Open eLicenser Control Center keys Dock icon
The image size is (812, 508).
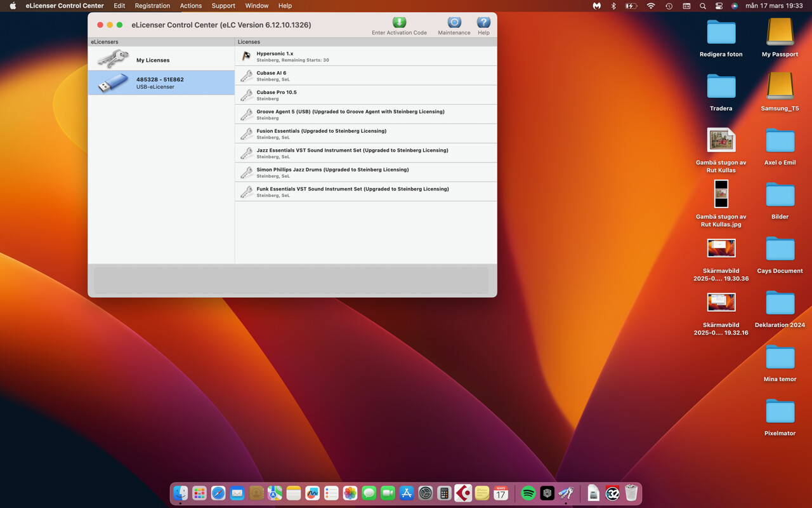point(566,493)
